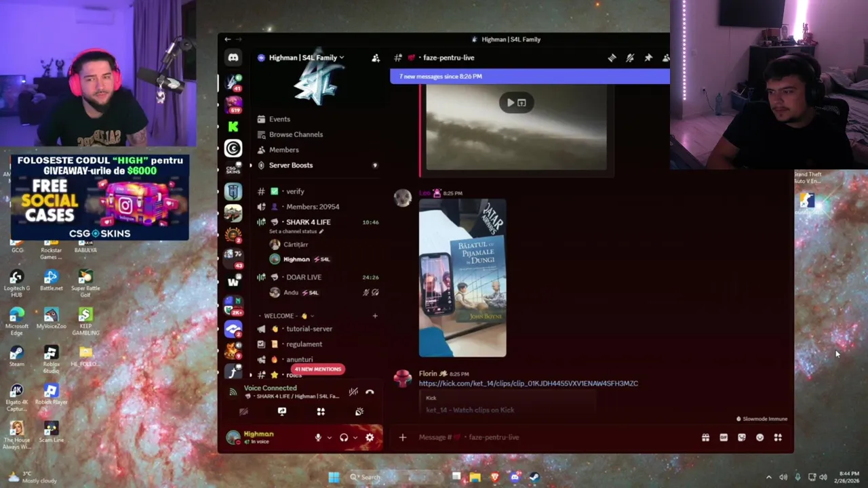Open the book photo attachment thumbnail
The width and height of the screenshot is (868, 488).
[x=462, y=278]
